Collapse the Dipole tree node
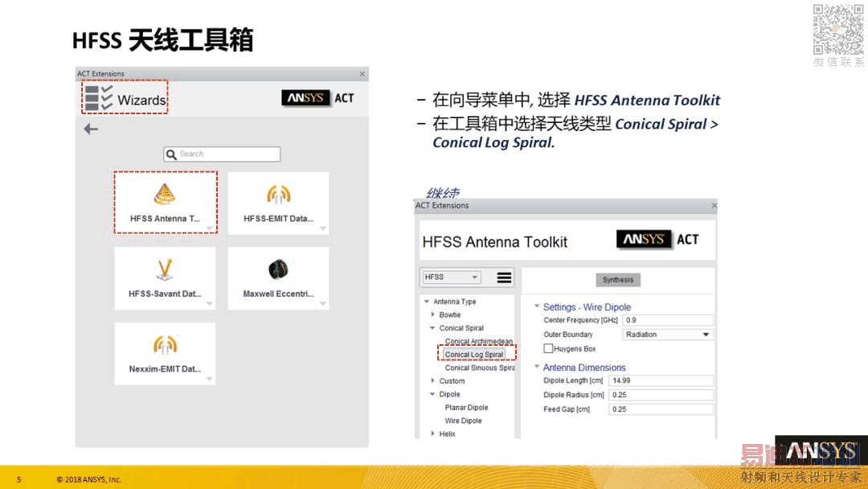This screenshot has height=489, width=868. (x=433, y=394)
